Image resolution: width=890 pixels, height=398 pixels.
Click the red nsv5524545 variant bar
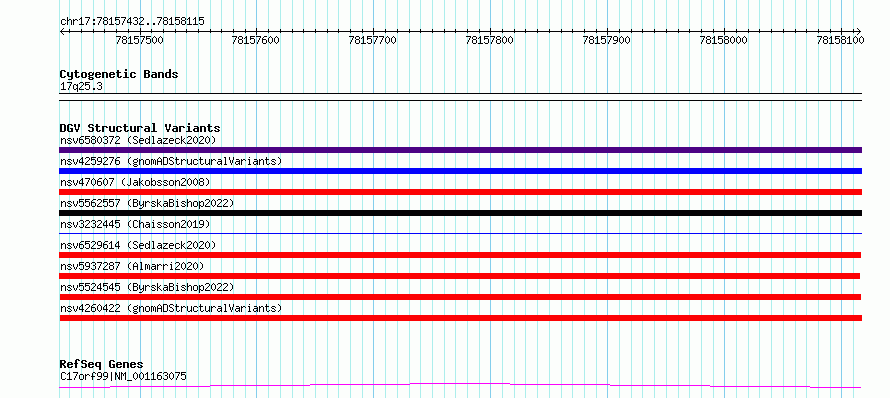(x=460, y=297)
